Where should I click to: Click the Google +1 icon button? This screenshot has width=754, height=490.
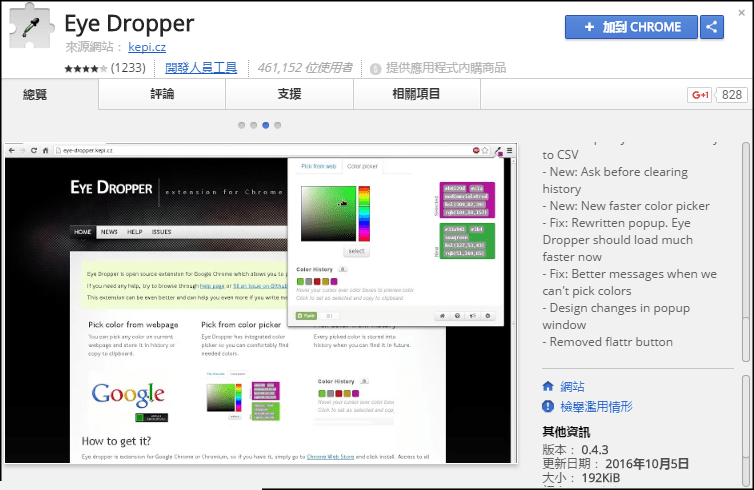[x=700, y=95]
